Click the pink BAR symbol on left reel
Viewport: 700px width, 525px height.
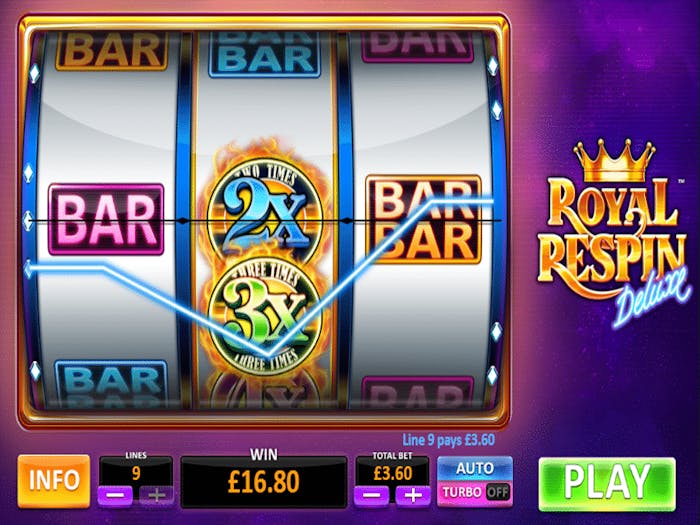coord(106,219)
